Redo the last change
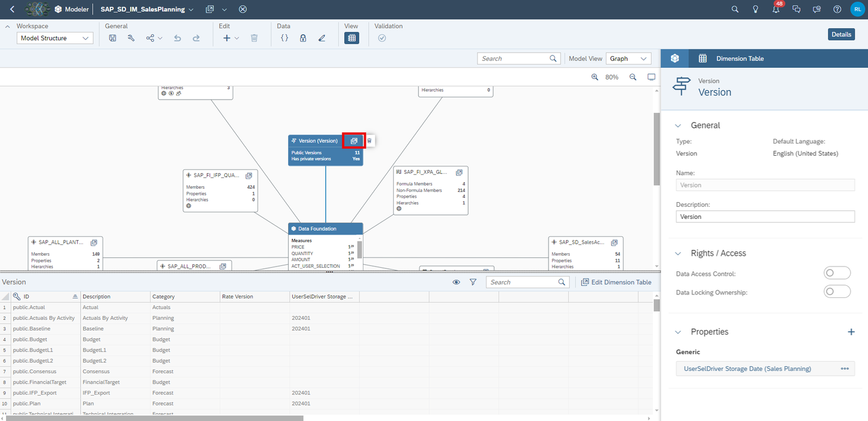 [x=196, y=38]
